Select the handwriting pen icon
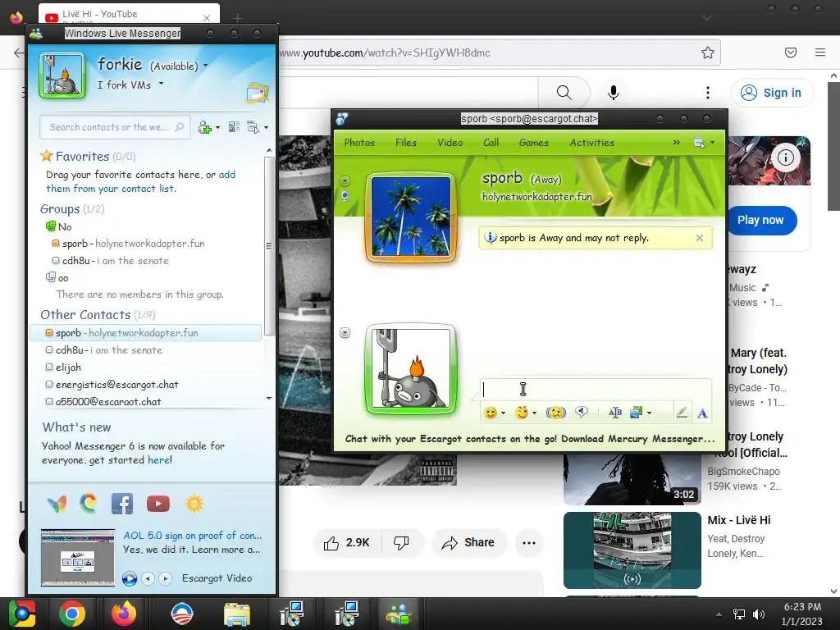The height and width of the screenshot is (630, 840). 682,413
